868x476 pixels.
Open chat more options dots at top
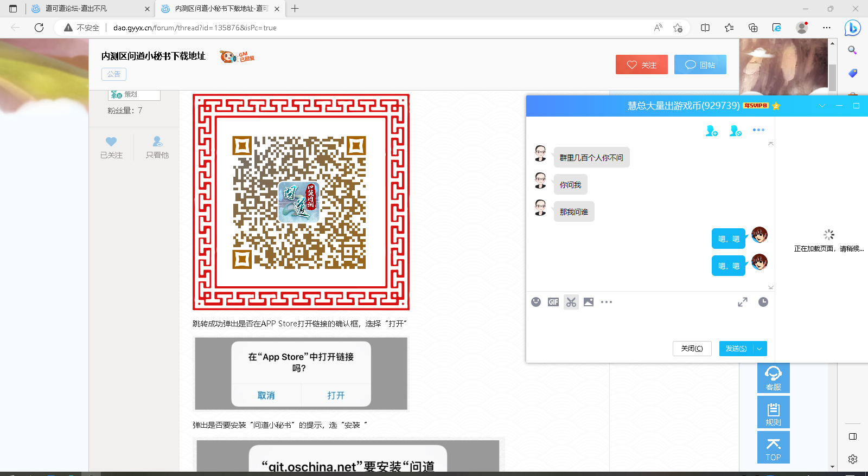758,130
